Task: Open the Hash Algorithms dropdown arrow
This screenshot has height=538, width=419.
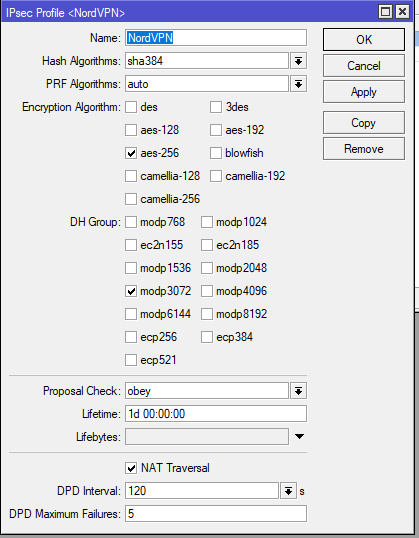Action: 298,61
